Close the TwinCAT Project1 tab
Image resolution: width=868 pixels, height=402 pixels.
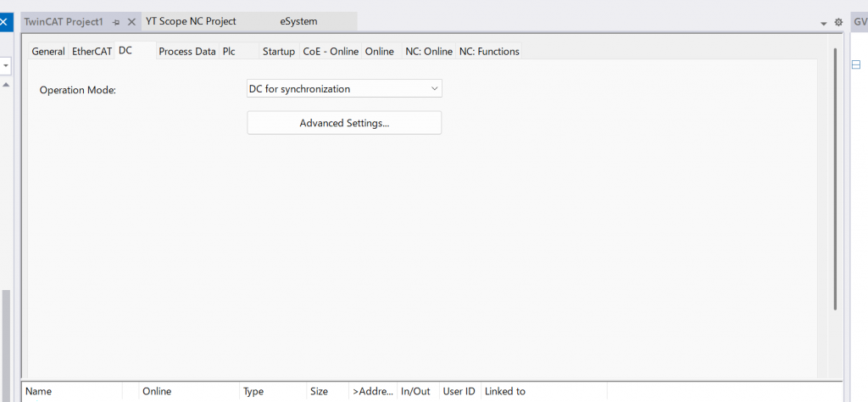[x=131, y=21]
